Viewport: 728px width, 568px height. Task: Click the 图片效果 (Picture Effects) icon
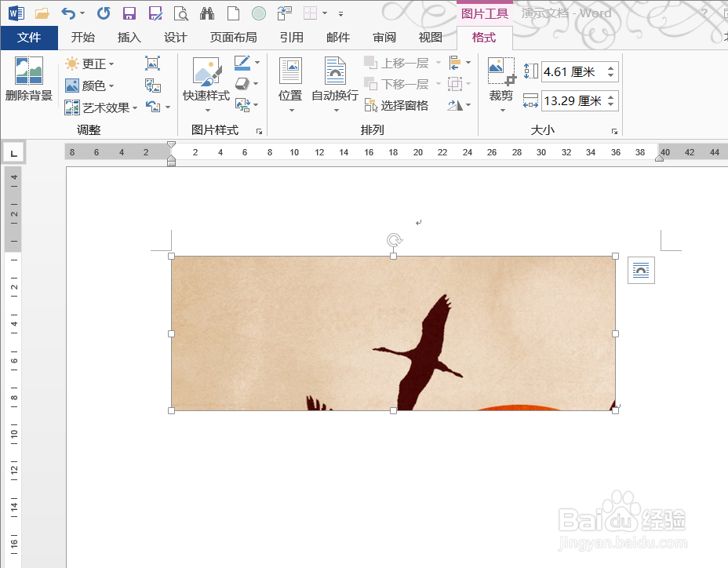point(240,83)
